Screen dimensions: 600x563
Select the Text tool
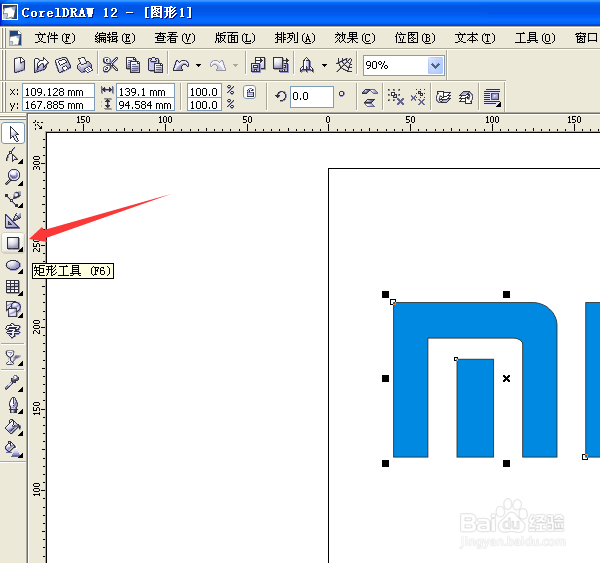(x=13, y=331)
